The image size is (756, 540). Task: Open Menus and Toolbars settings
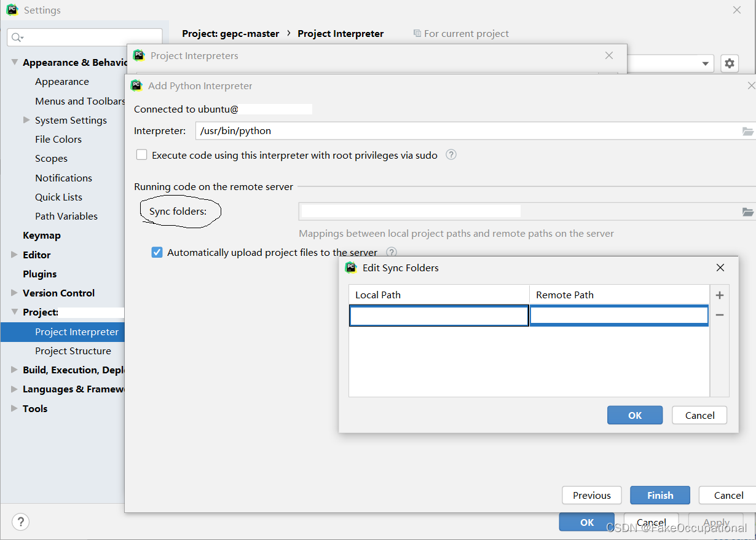click(80, 101)
